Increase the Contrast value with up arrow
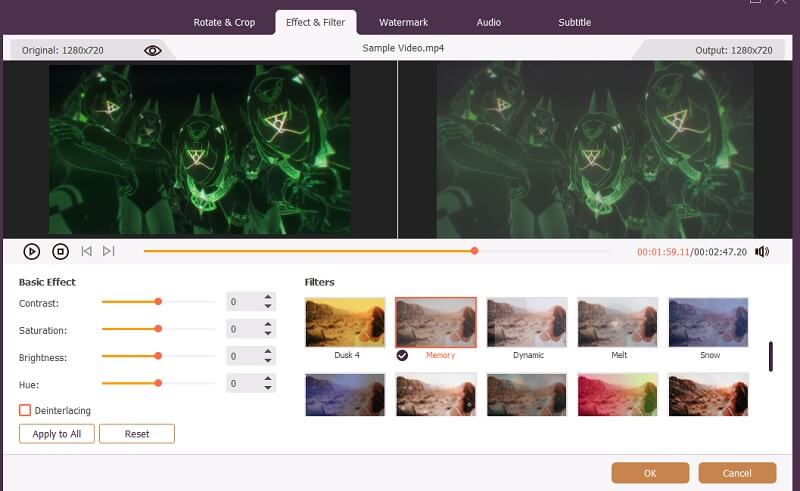The height and width of the screenshot is (491, 800). [268, 297]
